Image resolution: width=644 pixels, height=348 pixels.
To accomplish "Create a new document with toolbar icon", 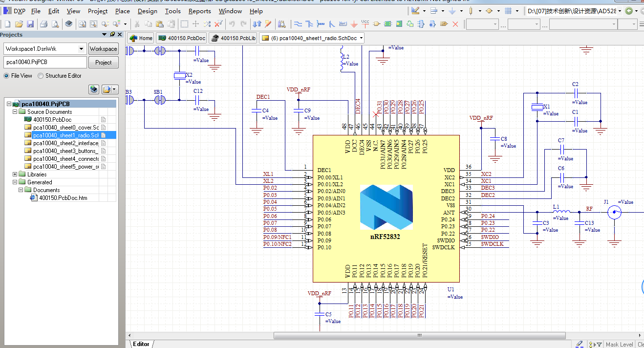I will (7, 24).
